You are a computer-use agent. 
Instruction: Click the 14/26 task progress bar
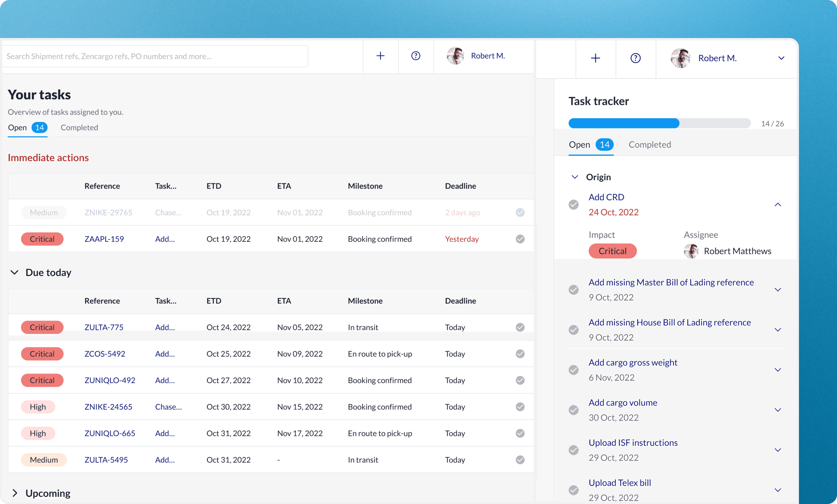point(659,123)
